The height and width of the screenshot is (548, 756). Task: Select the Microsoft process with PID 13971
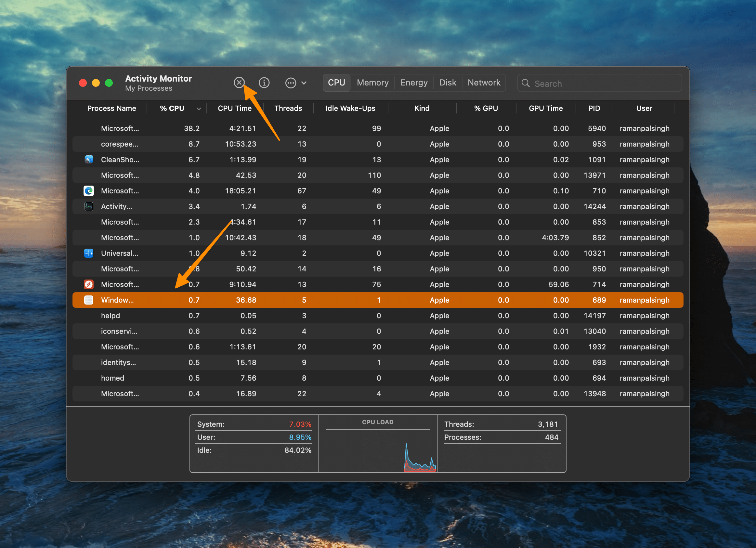tap(378, 175)
